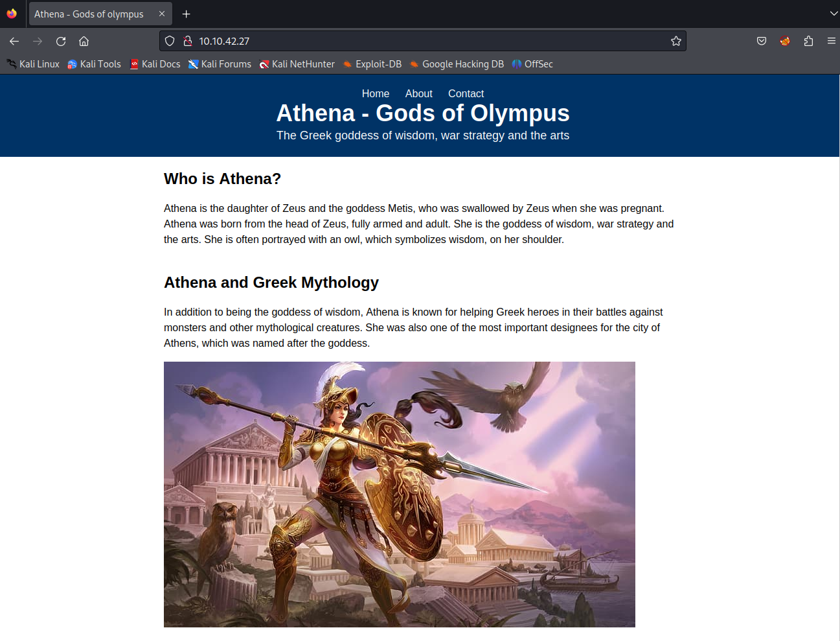Click the FoxyProxy extension icon
840x641 pixels.
click(785, 41)
